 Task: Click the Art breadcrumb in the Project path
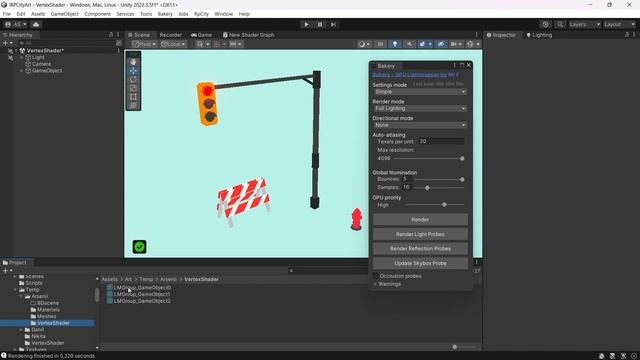[128, 280]
